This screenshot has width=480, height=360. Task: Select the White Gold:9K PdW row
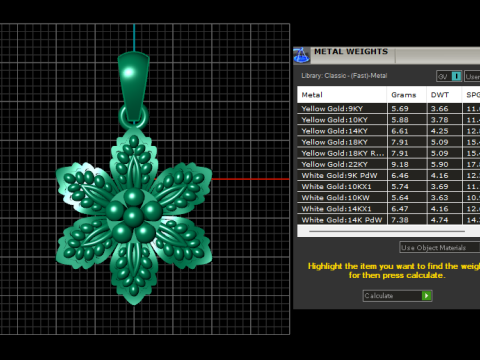click(x=389, y=175)
